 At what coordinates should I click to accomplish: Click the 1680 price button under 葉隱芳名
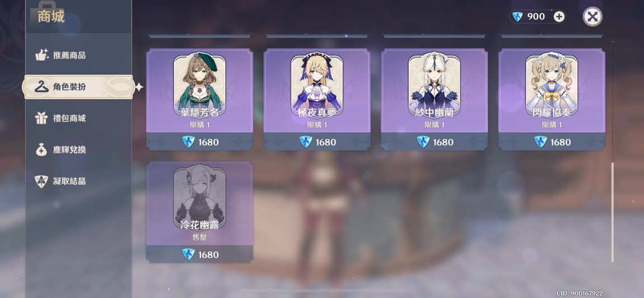pyautogui.click(x=199, y=142)
